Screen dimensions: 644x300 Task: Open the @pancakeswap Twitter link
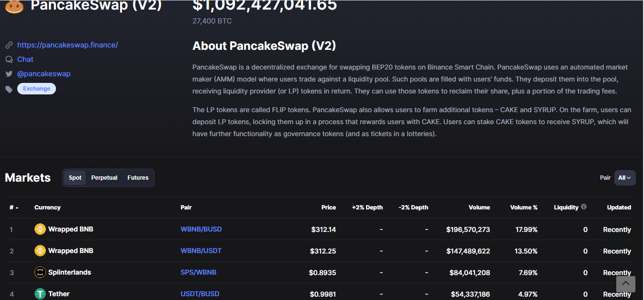coord(44,74)
